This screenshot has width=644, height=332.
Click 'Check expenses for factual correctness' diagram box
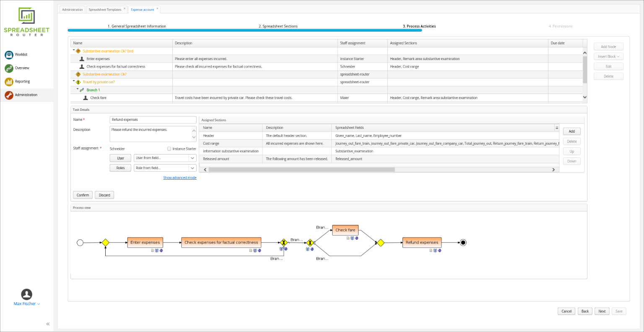pyautogui.click(x=221, y=242)
